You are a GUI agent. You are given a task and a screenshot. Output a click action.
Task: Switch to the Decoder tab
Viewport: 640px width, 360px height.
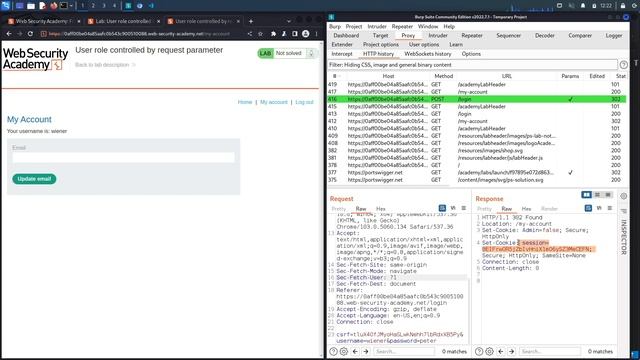coord(544,36)
